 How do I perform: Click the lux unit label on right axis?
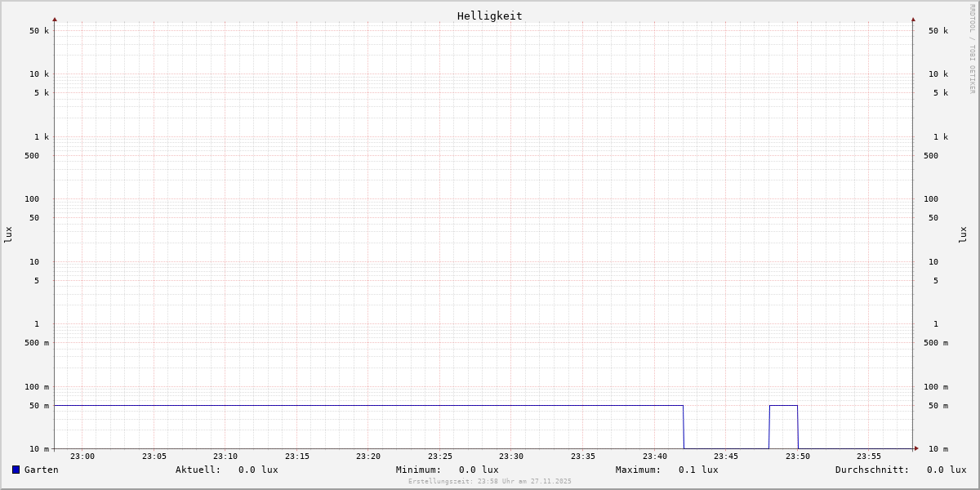963,234
